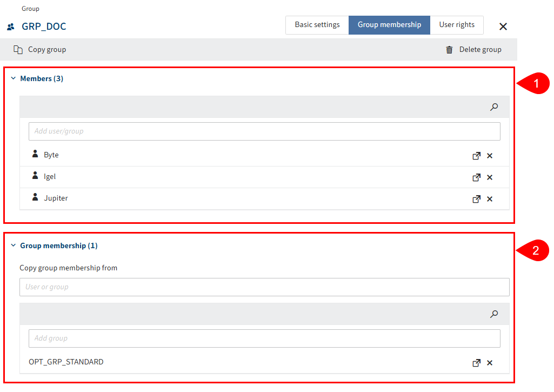Open the search magnifier in Members section

[x=493, y=107]
